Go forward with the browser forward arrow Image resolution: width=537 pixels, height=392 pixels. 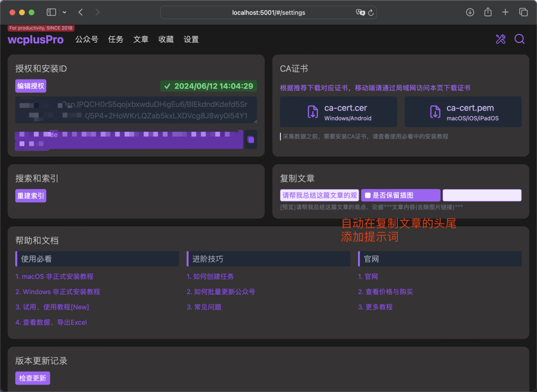tap(97, 12)
